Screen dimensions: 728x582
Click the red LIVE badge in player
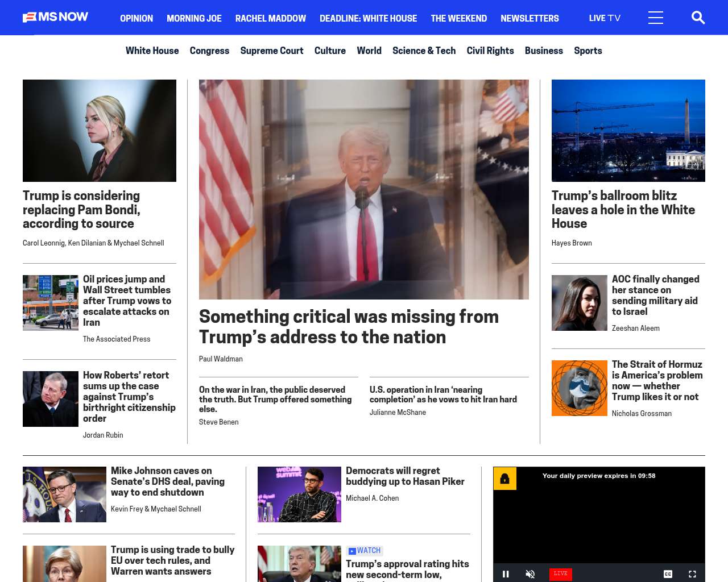(560, 573)
